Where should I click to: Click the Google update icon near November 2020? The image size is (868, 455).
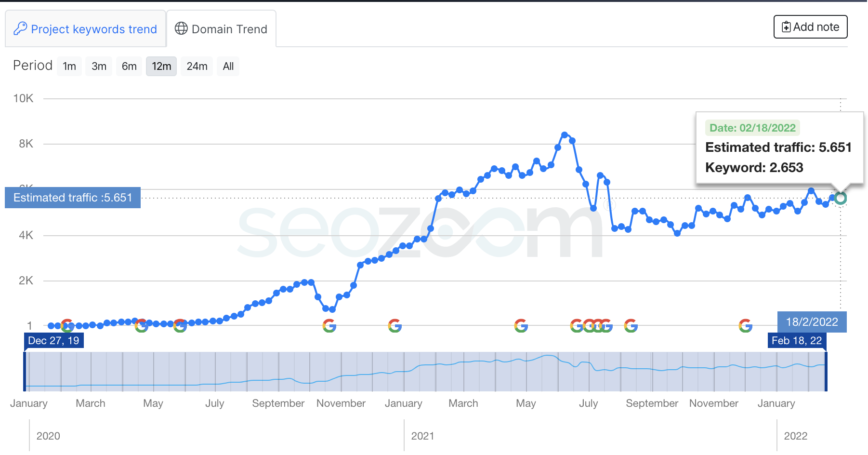click(x=329, y=326)
